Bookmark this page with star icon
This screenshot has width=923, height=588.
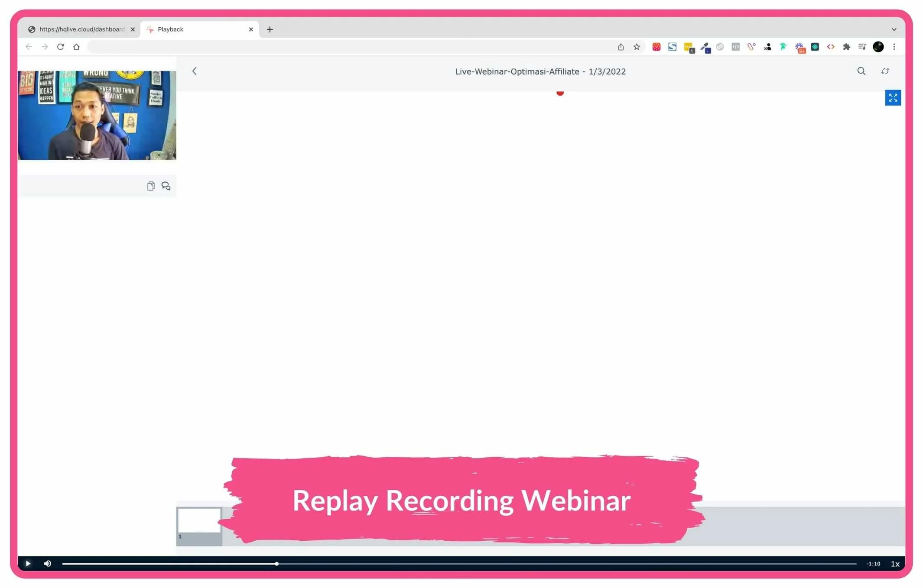(x=637, y=47)
